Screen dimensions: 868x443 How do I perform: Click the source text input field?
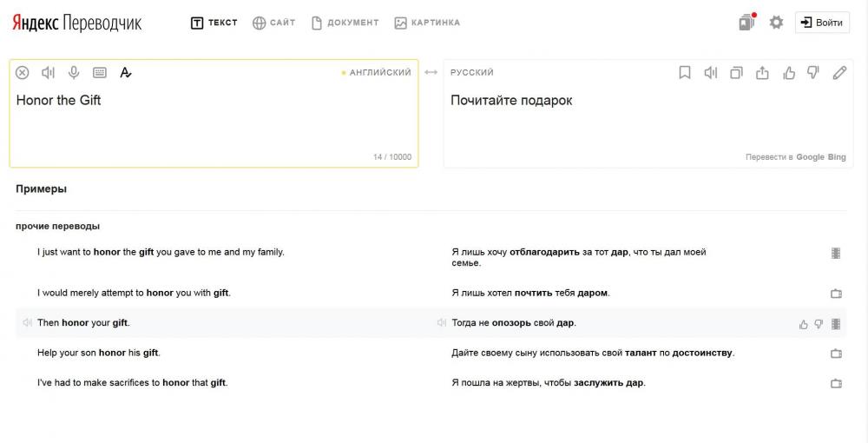[x=213, y=122]
